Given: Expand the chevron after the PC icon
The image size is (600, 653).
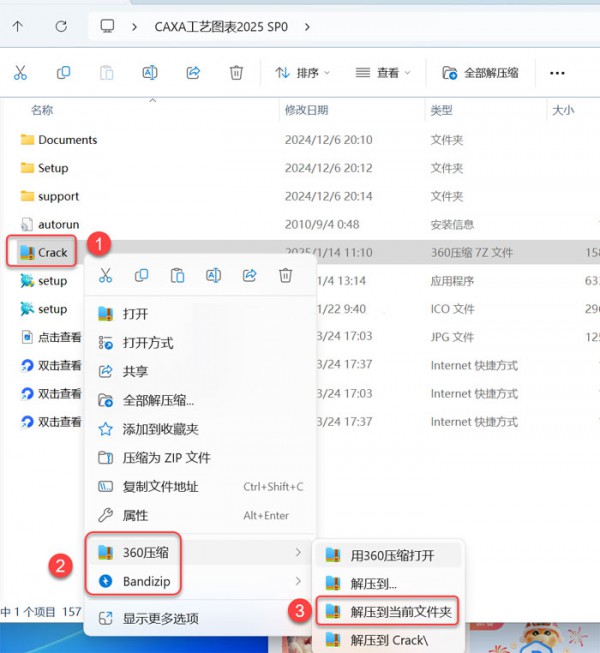Looking at the screenshot, I should point(134,27).
